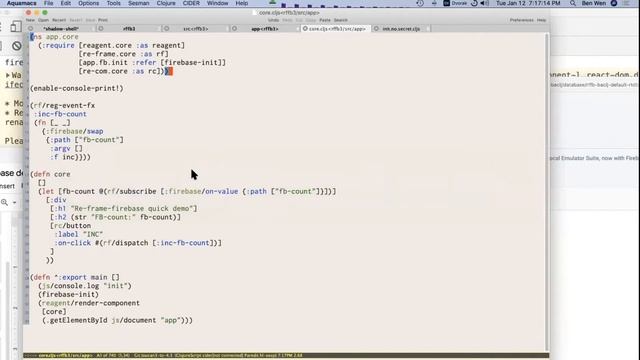This screenshot has height=360, width=640.
Task: Switch to the app<rffb3> tab
Action: (265, 29)
